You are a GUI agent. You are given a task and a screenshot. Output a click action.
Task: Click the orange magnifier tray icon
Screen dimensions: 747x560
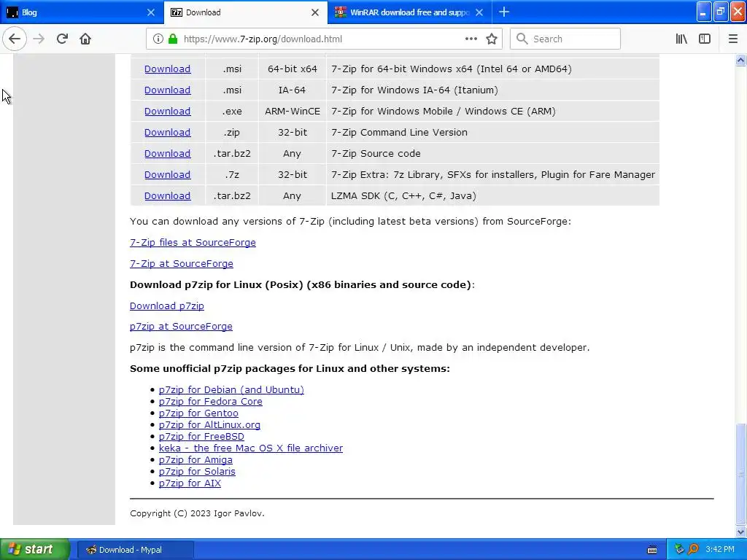pos(693,550)
